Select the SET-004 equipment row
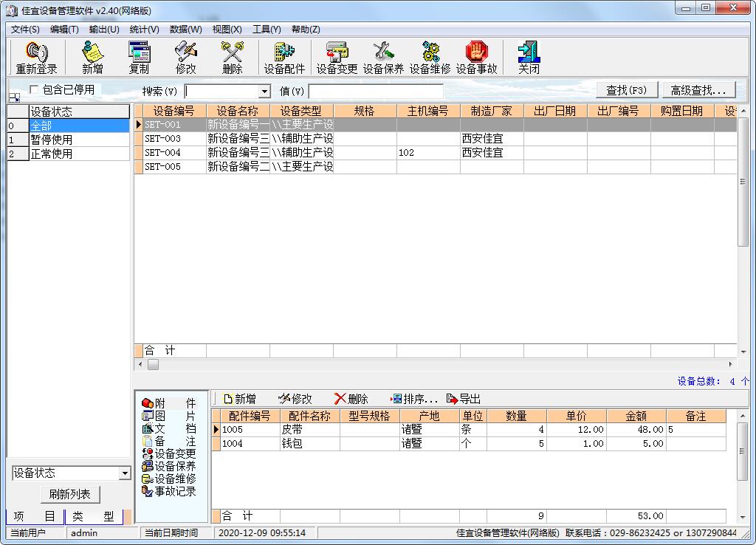 click(436, 152)
